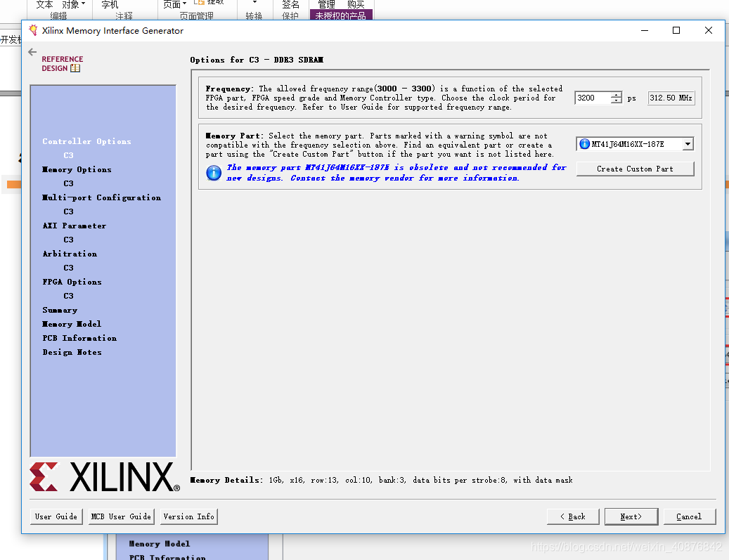Click 签名 in background ribbon
The height and width of the screenshot is (560, 729).
[x=290, y=4]
